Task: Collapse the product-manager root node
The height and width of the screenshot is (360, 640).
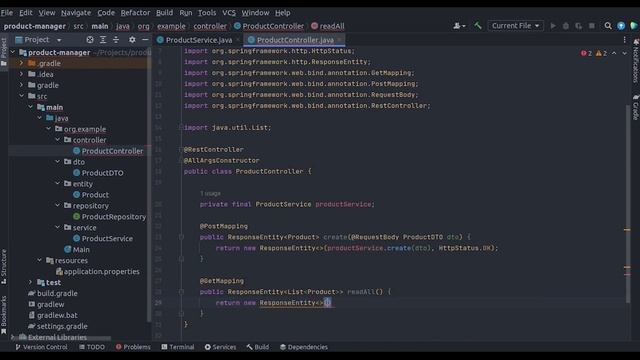Action: tap(13, 52)
